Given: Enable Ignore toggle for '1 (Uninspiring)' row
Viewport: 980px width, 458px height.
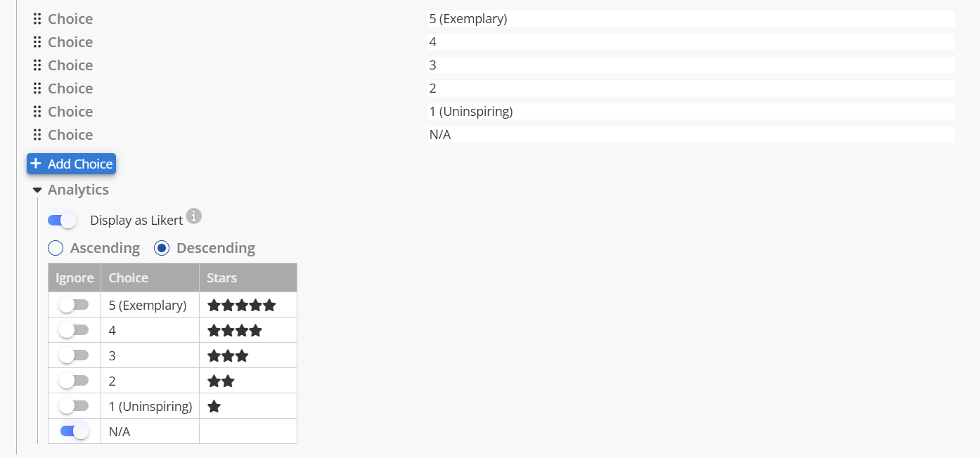Looking at the screenshot, I should [x=74, y=406].
